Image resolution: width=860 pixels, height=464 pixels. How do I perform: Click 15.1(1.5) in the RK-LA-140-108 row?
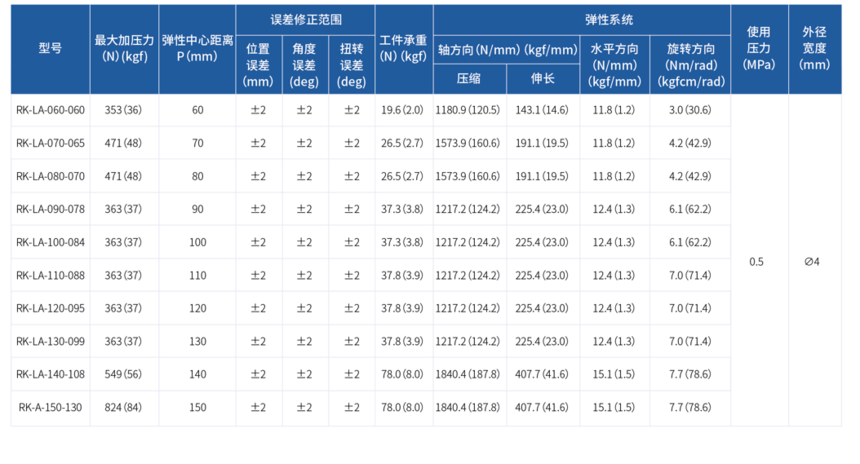coord(614,374)
